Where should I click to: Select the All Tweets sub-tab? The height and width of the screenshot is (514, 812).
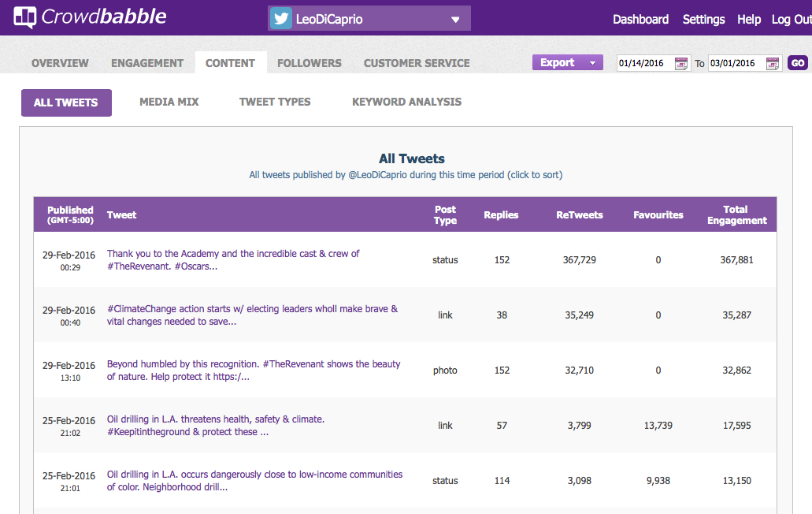(x=66, y=102)
